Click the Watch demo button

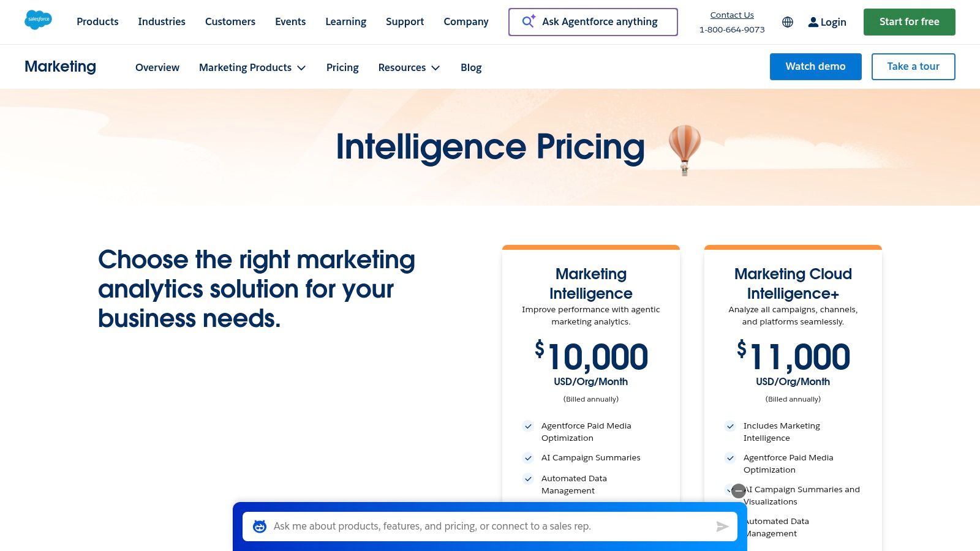815,67
